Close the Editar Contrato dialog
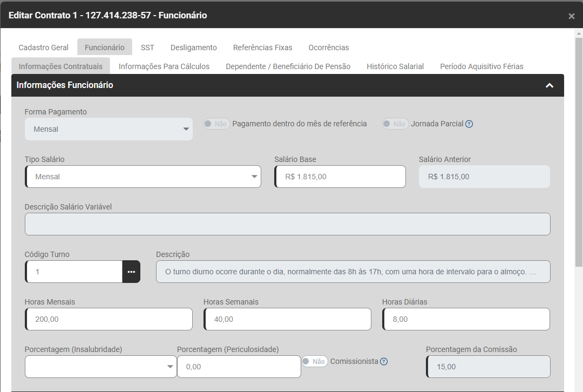 [x=571, y=16]
